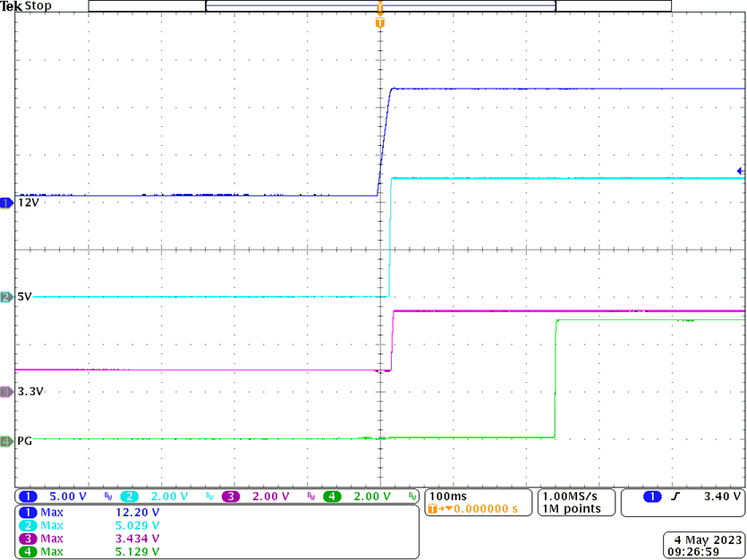This screenshot has width=747, height=560.
Task: Click the record view bar at the top
Action: (380, 6)
